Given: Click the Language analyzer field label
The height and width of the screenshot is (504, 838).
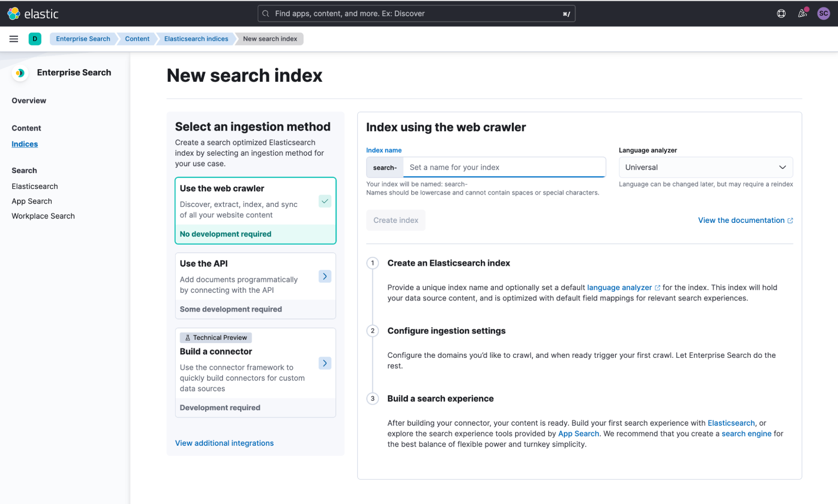Looking at the screenshot, I should (648, 150).
